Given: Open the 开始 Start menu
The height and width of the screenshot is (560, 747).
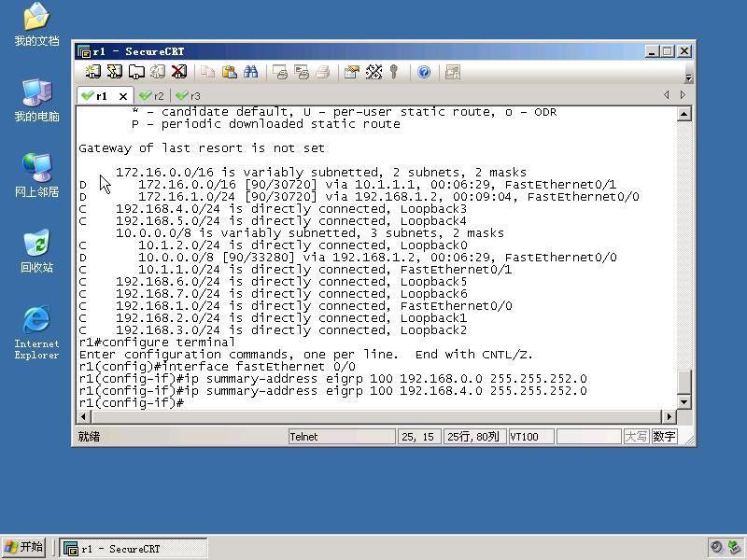Looking at the screenshot, I should (x=23, y=547).
